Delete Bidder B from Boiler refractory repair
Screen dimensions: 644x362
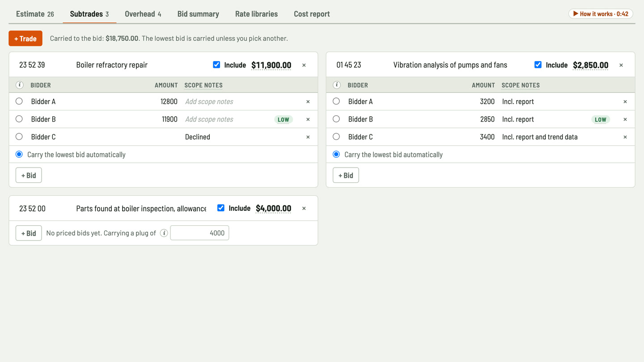tap(308, 119)
